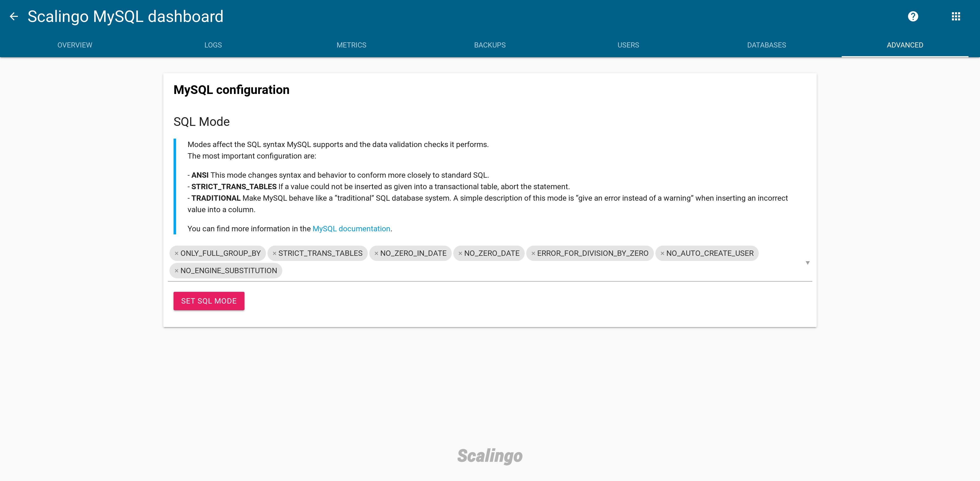
Task: Open the MySQL documentation link
Action: coord(351,229)
